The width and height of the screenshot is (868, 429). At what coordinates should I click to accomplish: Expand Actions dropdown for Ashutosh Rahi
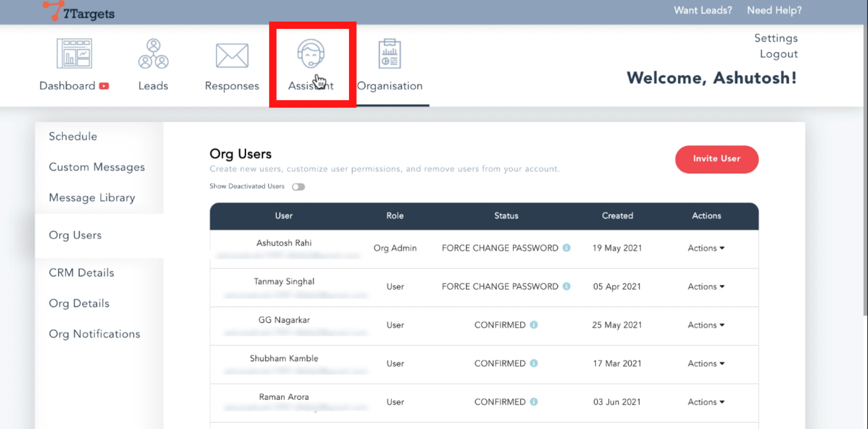tap(706, 248)
